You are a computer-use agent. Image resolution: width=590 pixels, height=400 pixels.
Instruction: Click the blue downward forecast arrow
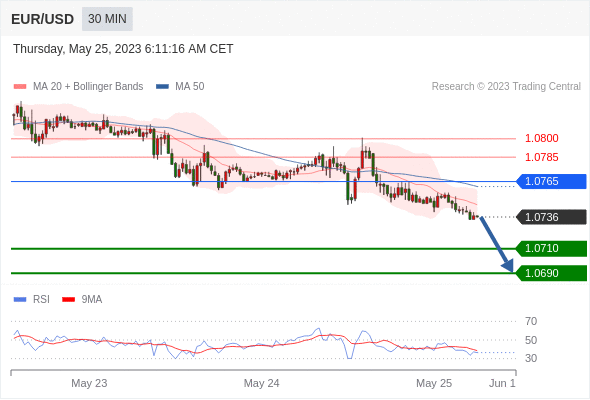[496, 244]
